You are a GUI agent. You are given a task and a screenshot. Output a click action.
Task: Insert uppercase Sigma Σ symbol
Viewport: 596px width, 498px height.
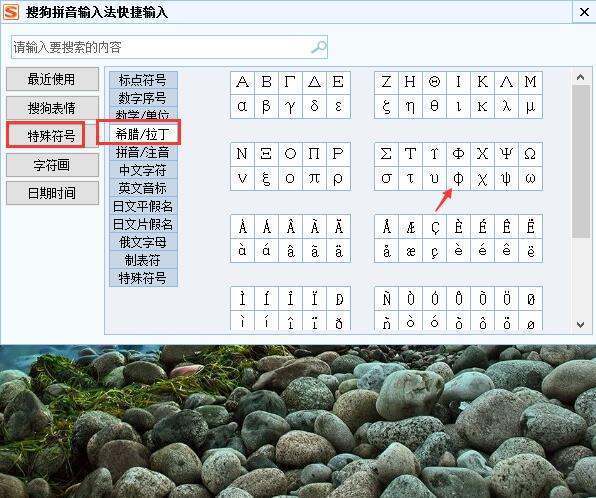point(386,154)
